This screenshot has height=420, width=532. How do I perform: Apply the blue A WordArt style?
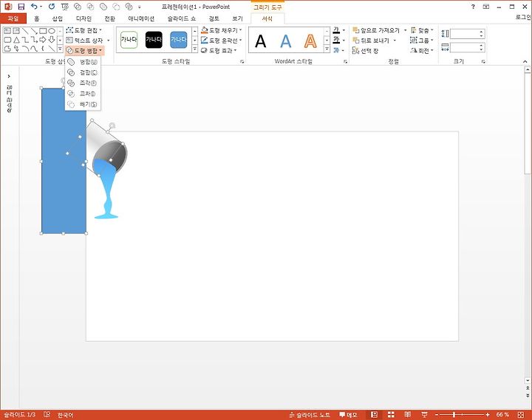[x=286, y=41]
